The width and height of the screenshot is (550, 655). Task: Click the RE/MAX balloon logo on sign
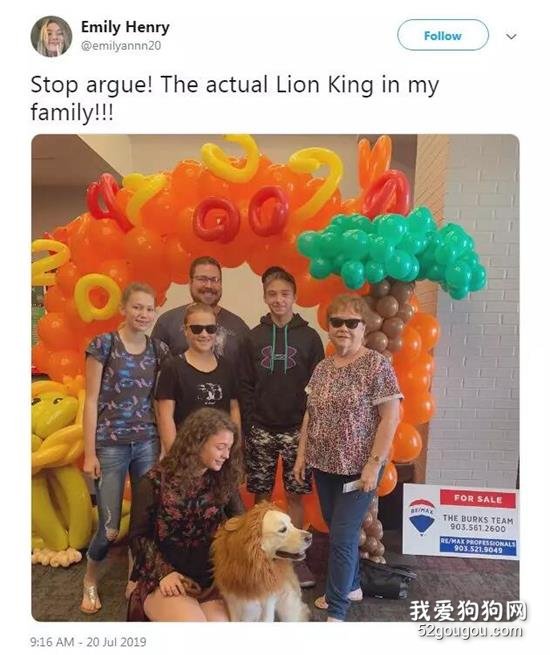422,516
